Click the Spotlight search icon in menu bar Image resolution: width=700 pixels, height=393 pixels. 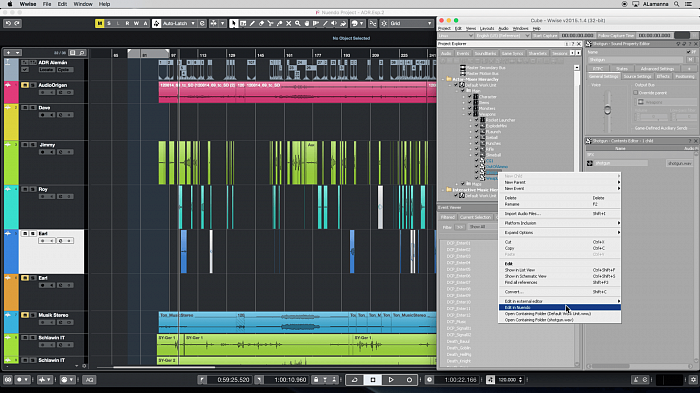(677, 4)
